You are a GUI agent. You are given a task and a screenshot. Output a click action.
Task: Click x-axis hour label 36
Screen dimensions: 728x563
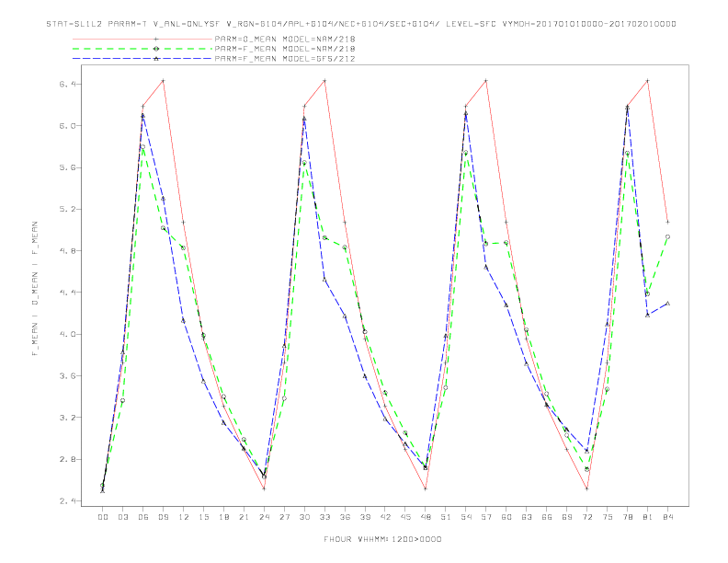(345, 517)
